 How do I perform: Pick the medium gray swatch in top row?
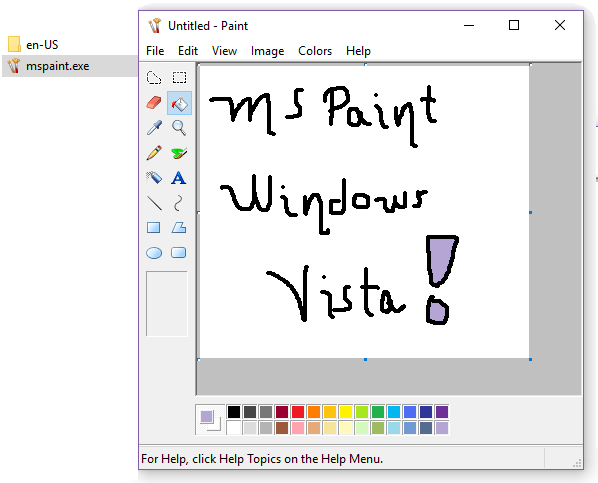tap(266, 412)
